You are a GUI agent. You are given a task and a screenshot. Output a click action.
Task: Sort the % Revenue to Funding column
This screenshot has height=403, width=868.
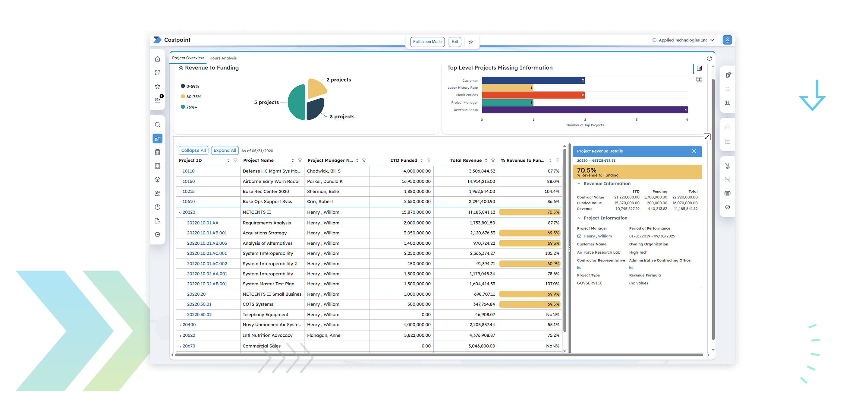[550, 160]
